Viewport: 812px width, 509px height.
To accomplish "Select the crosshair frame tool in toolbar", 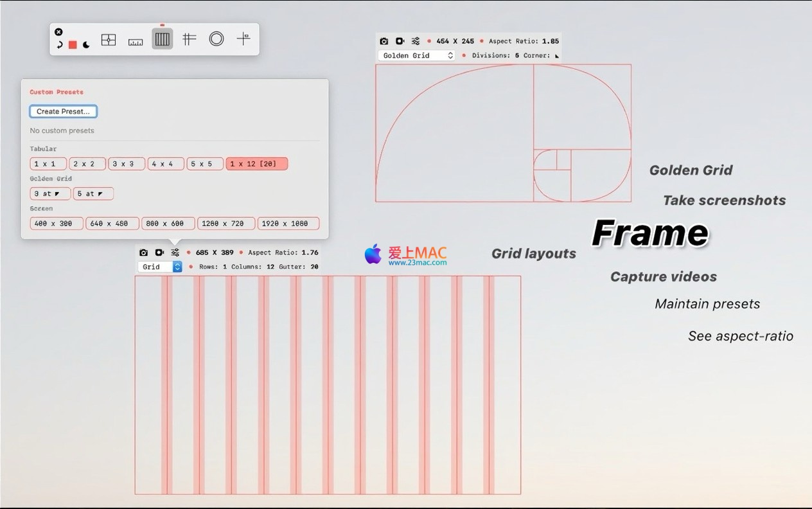I will coord(109,40).
